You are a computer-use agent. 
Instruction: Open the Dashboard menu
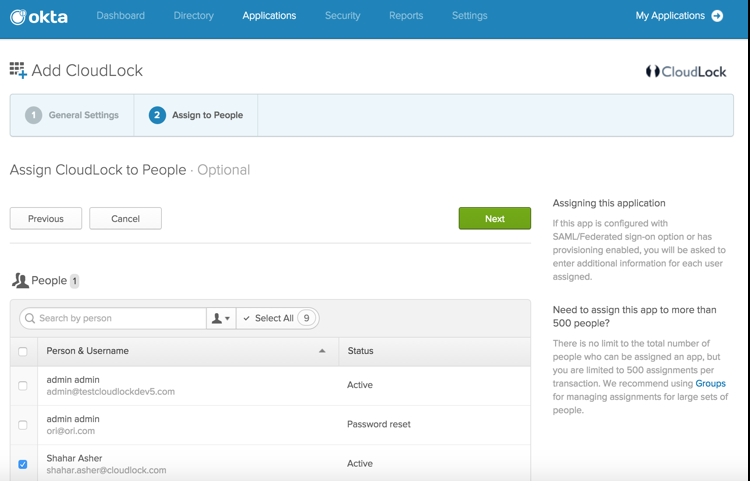click(x=121, y=16)
